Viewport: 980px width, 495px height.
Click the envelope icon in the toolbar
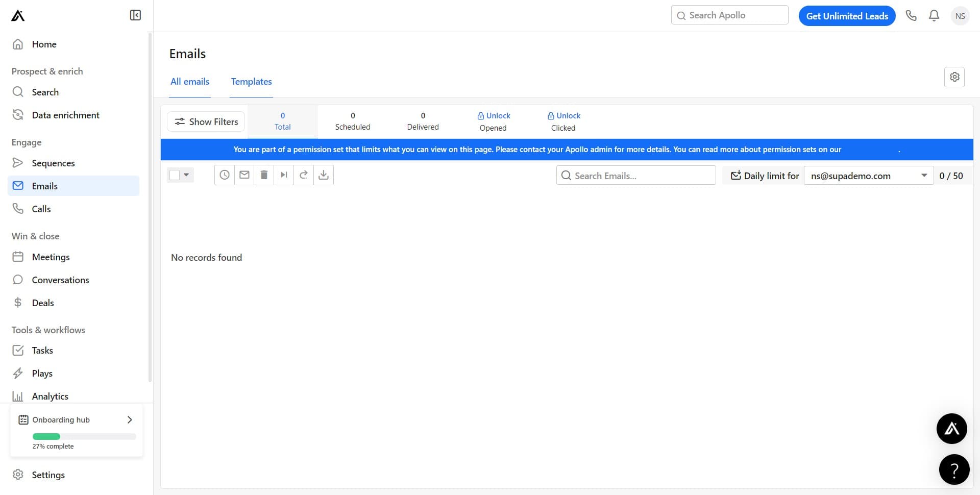pos(244,175)
